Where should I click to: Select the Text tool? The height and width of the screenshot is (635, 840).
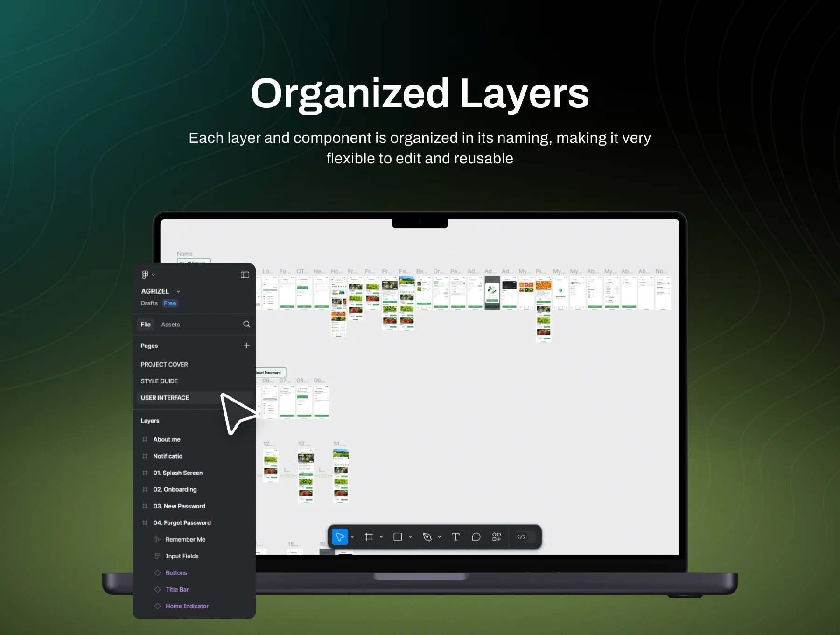[455, 537]
